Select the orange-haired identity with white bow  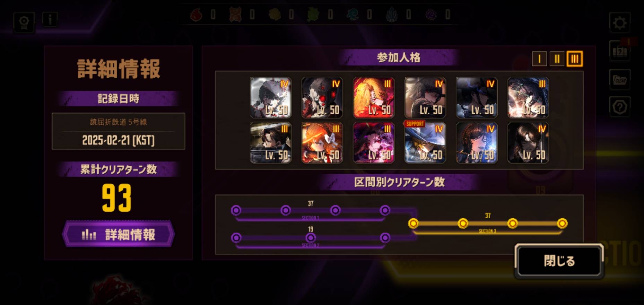pyautogui.click(x=322, y=142)
